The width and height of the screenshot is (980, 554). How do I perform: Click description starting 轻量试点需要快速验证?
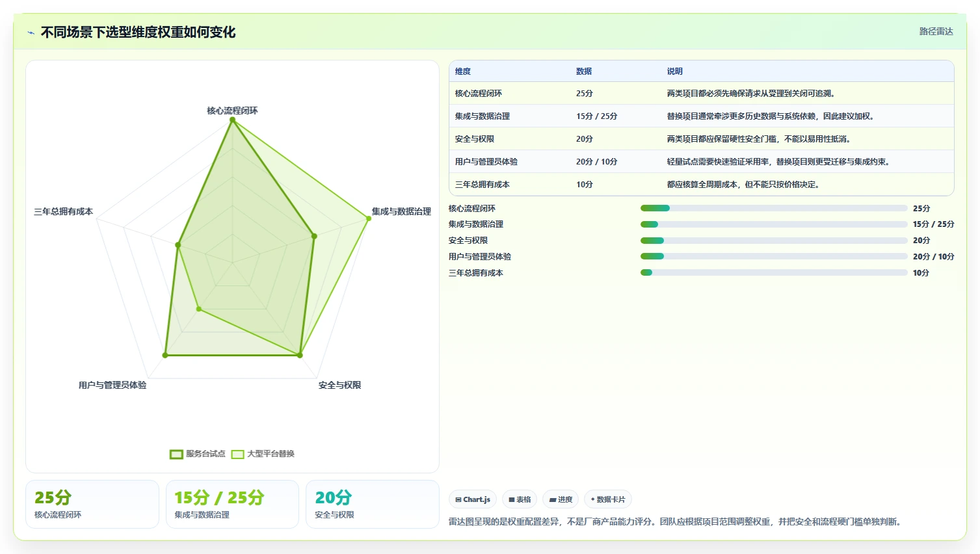pyautogui.click(x=779, y=162)
